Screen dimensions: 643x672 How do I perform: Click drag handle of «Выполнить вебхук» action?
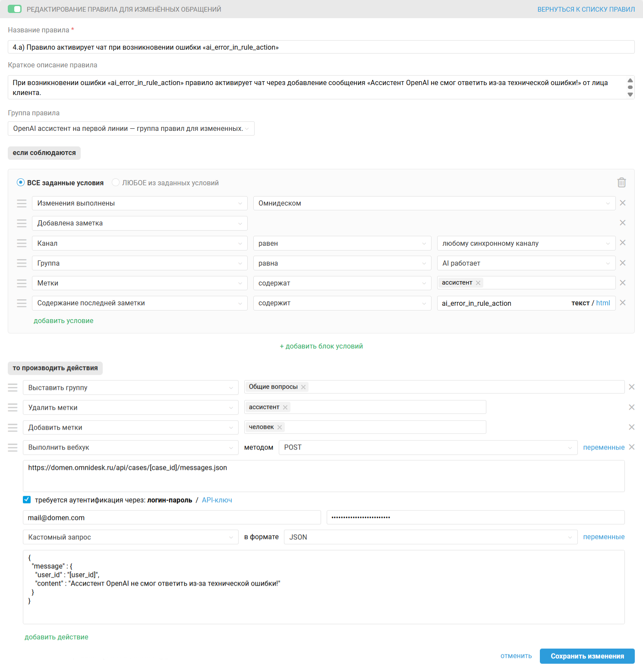[x=13, y=447]
